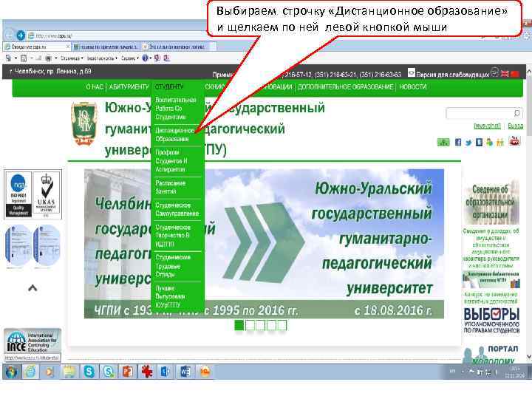Select the last slider indicator square
Viewport: 532px width, 399px height.
click(282, 324)
